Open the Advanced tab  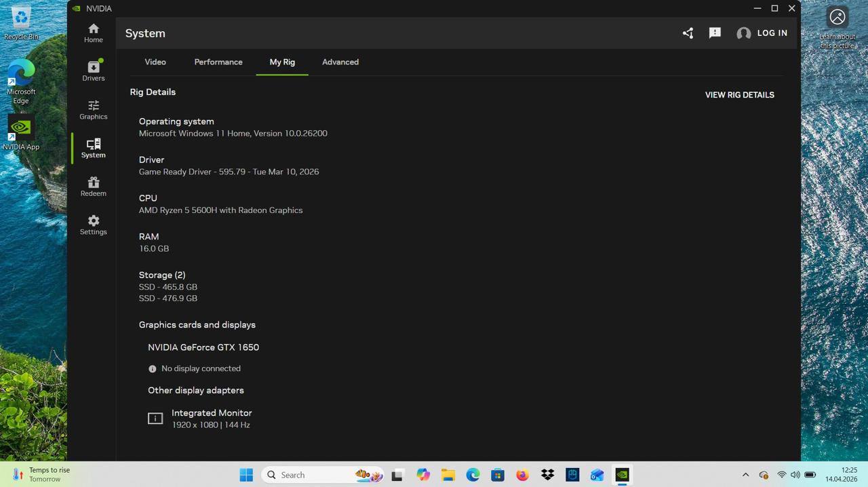tap(340, 62)
